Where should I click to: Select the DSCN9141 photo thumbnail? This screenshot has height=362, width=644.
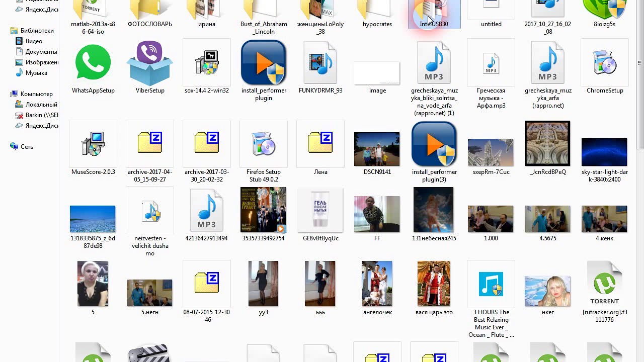[377, 149]
